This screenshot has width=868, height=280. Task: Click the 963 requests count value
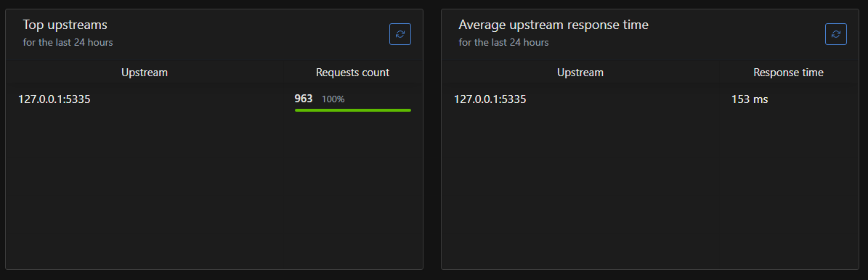304,99
